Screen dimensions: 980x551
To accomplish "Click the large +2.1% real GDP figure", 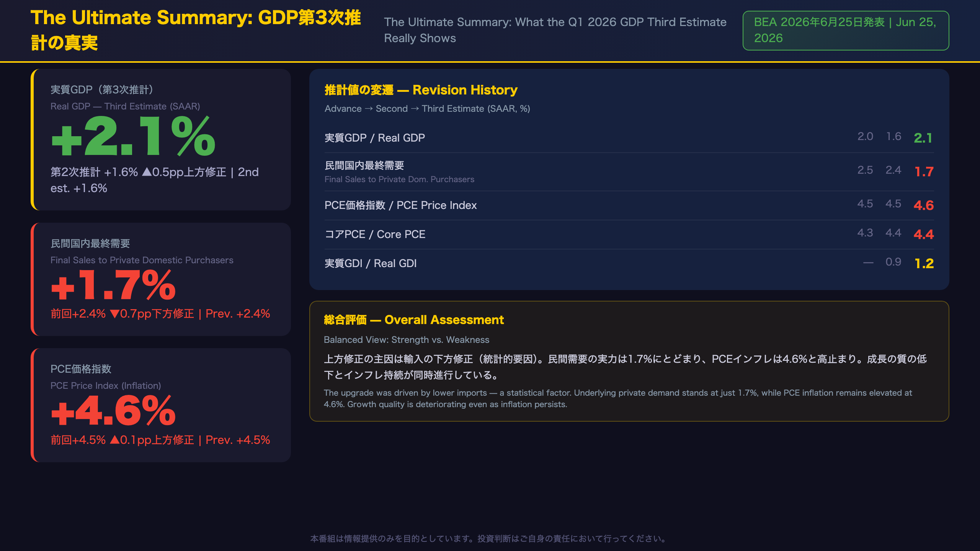I will tap(134, 137).
